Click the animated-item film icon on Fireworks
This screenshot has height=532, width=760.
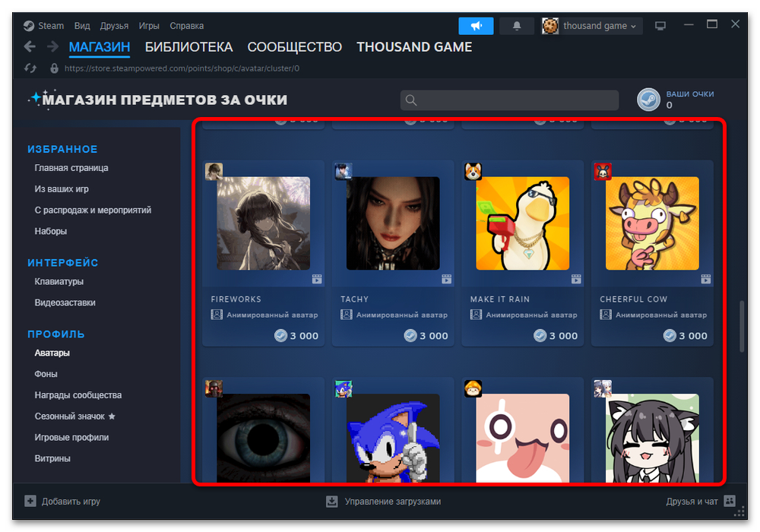[x=317, y=279]
